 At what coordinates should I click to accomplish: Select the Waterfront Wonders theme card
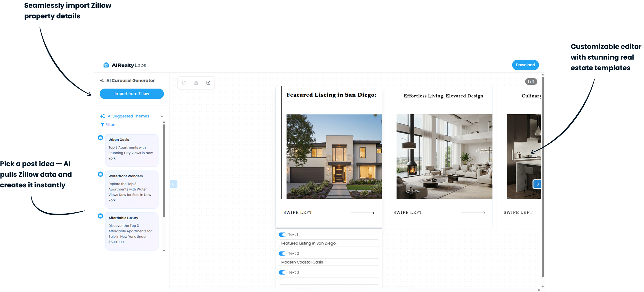click(x=132, y=189)
